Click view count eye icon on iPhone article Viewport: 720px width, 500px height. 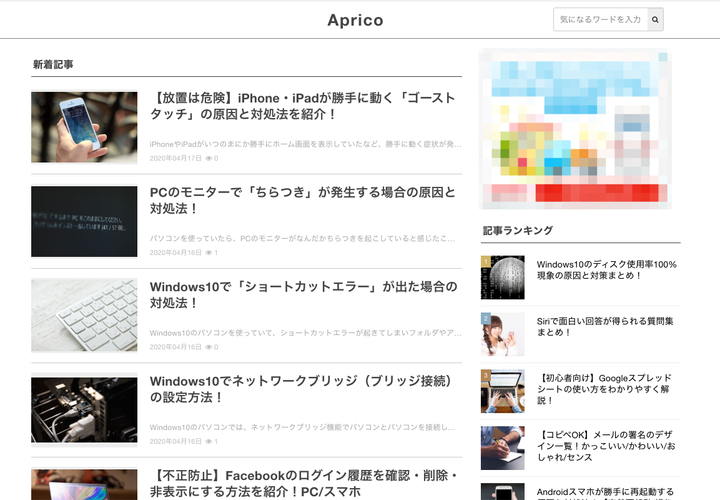tap(208, 158)
